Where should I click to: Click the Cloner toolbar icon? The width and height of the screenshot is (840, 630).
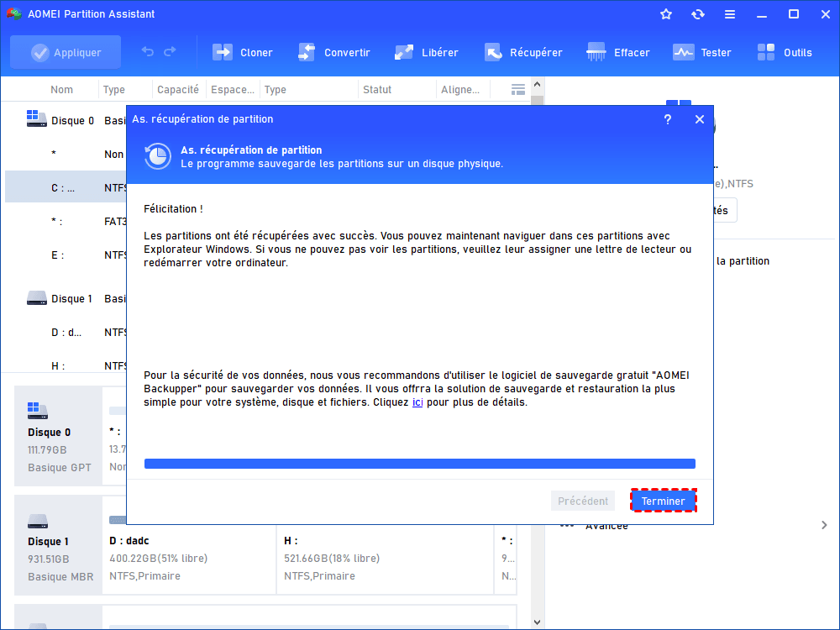point(223,52)
